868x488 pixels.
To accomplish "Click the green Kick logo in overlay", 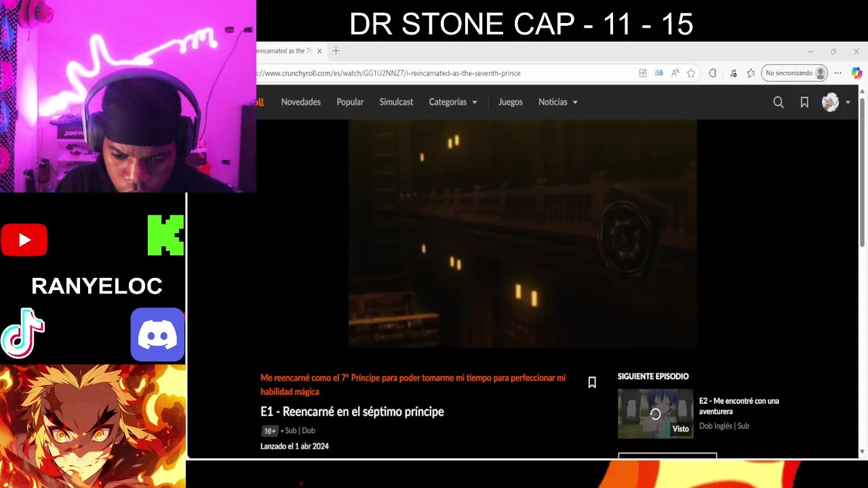I will tap(165, 235).
